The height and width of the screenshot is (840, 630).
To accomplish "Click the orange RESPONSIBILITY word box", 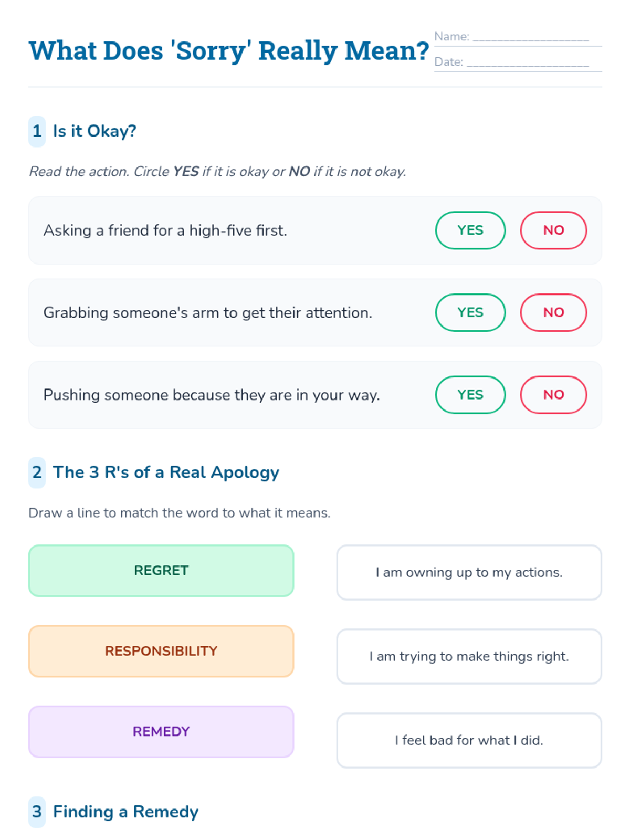I will pyautogui.click(x=161, y=651).
